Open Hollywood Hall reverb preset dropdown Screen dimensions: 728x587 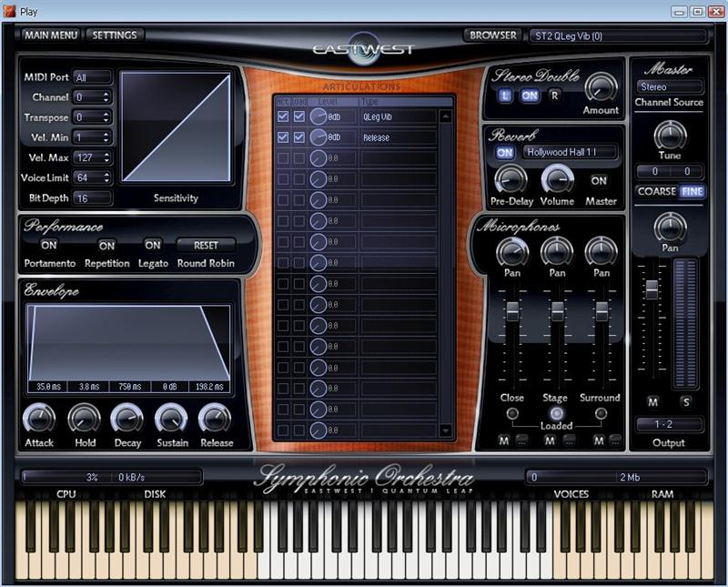571,152
